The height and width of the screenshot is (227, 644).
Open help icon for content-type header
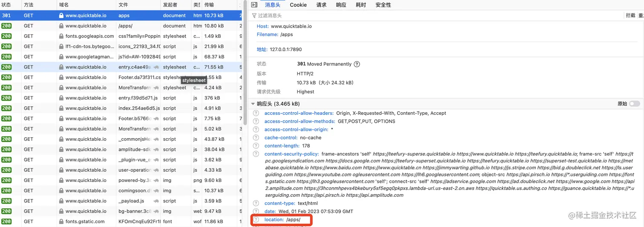tap(256, 203)
